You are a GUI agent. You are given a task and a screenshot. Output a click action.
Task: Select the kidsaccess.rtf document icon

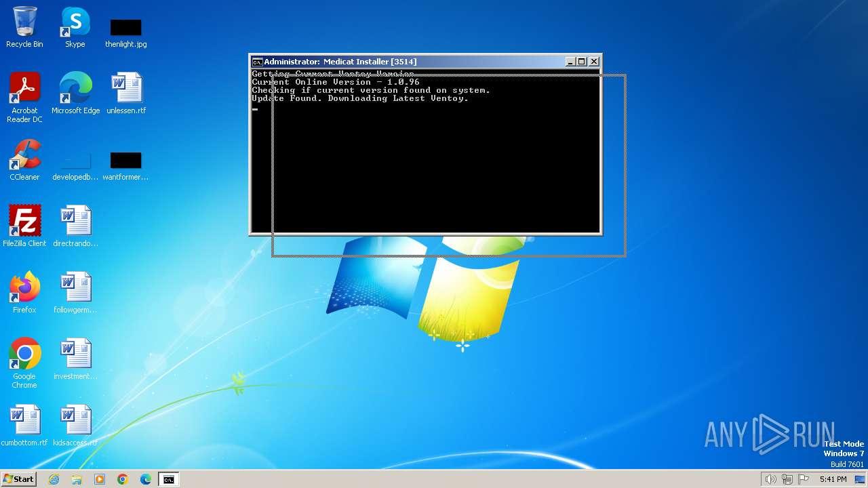click(x=75, y=426)
